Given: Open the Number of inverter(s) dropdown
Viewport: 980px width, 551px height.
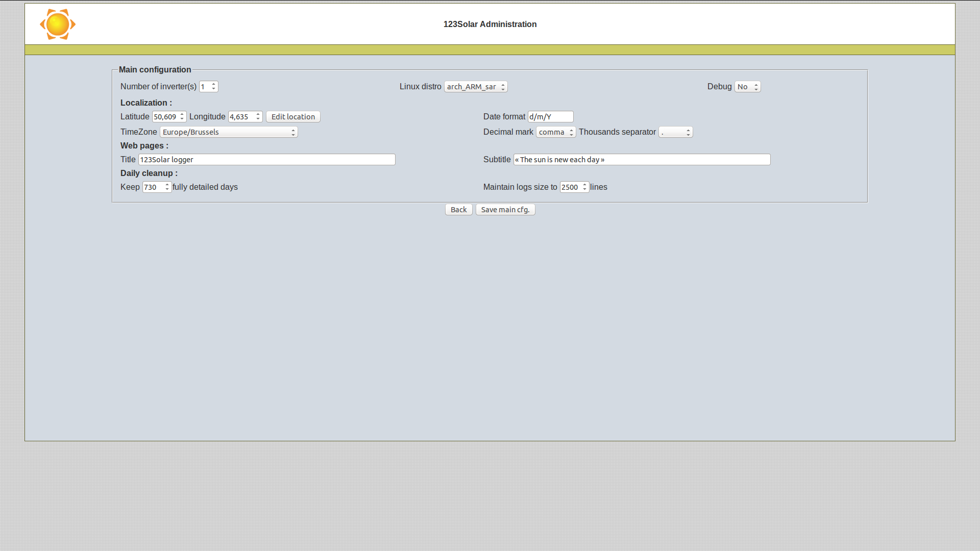Looking at the screenshot, I should [x=209, y=87].
